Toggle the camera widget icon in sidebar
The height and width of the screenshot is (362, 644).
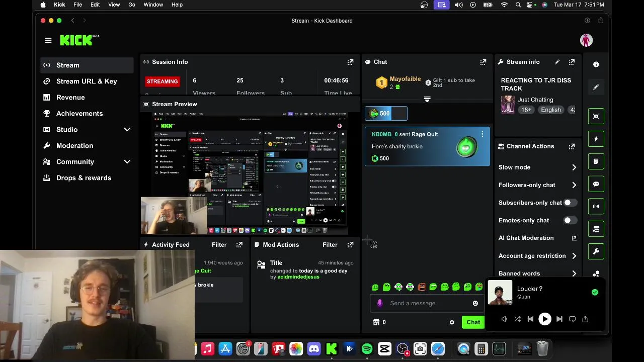click(x=596, y=229)
